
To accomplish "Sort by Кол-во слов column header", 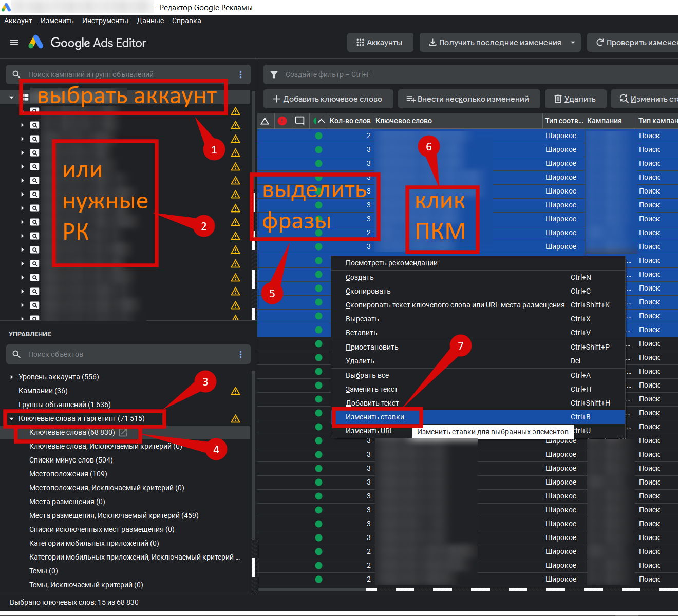I will [x=350, y=121].
